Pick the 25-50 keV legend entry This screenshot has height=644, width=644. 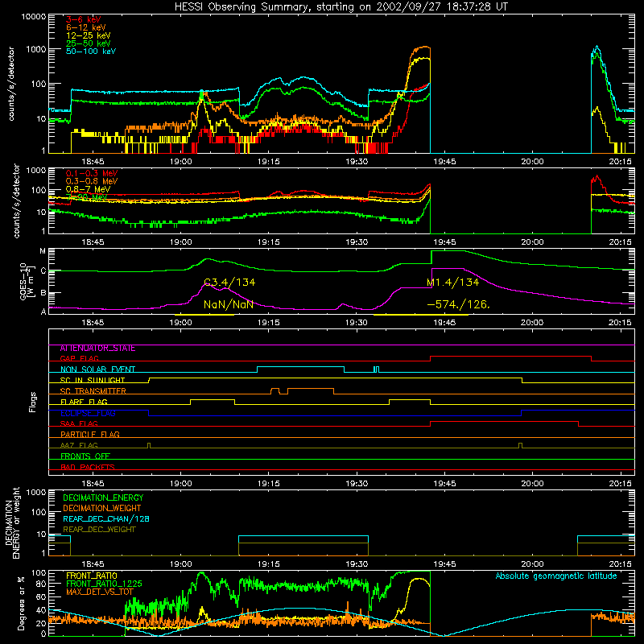[89, 43]
